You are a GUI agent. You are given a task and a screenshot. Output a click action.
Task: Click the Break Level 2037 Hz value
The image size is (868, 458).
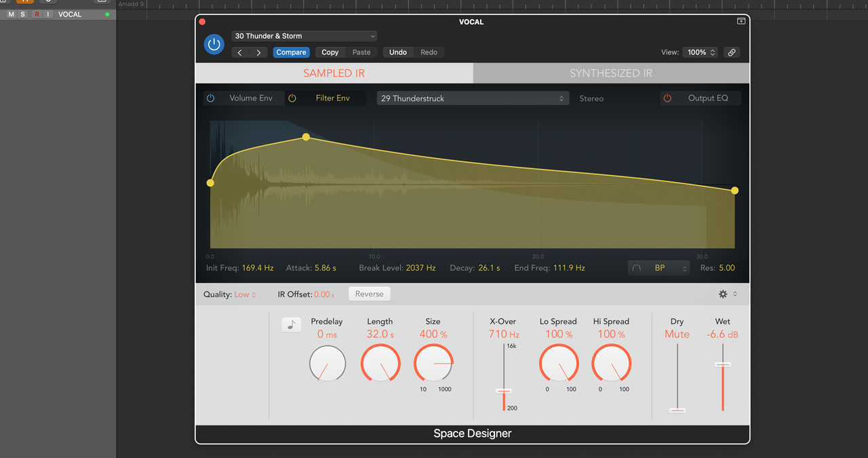click(x=420, y=268)
